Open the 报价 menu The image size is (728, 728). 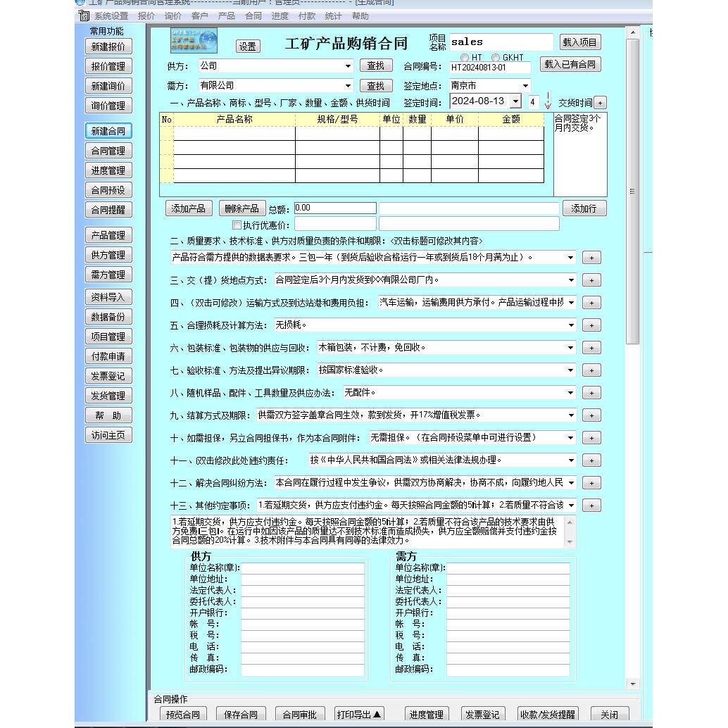pos(146,16)
